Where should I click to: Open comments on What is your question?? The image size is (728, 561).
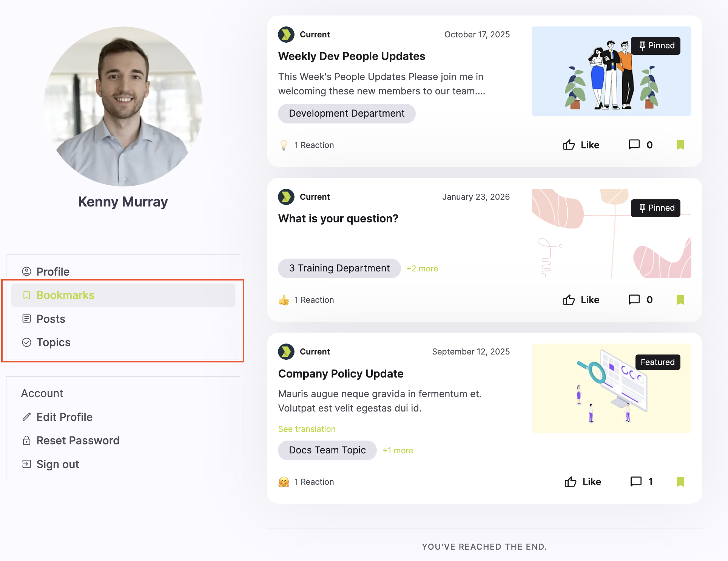coord(640,300)
